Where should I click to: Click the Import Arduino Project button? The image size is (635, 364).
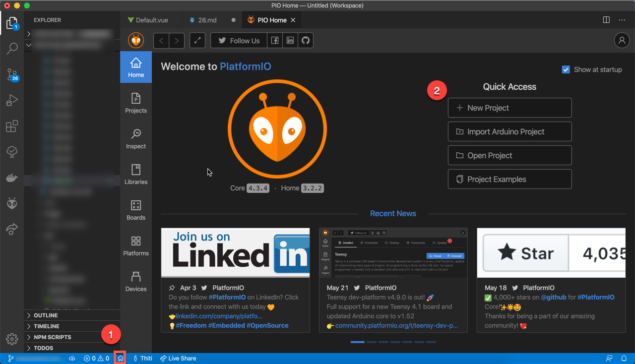(x=509, y=131)
